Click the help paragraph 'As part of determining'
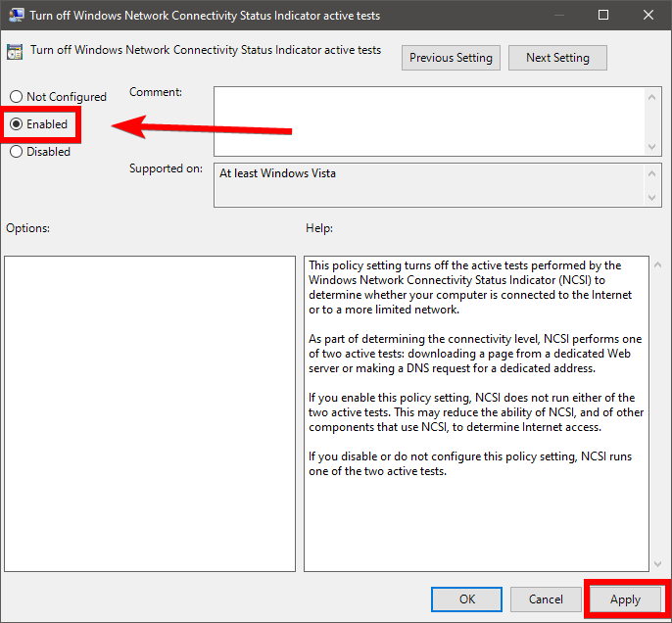Image resolution: width=672 pixels, height=623 pixels. (475, 354)
